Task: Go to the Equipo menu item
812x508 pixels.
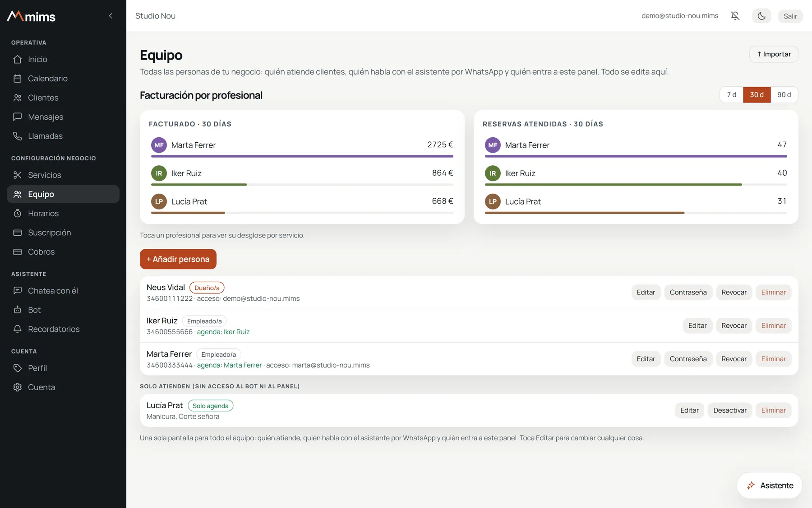Action: pyautogui.click(x=63, y=194)
